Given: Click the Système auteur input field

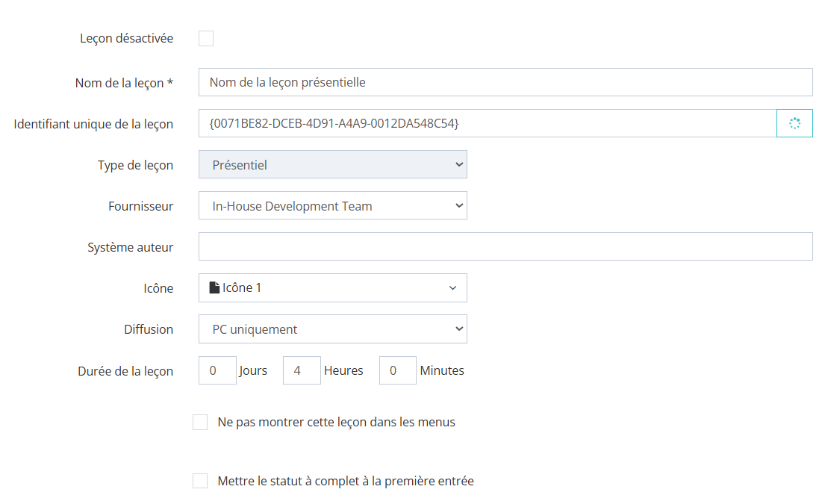Looking at the screenshot, I should coord(505,246).
